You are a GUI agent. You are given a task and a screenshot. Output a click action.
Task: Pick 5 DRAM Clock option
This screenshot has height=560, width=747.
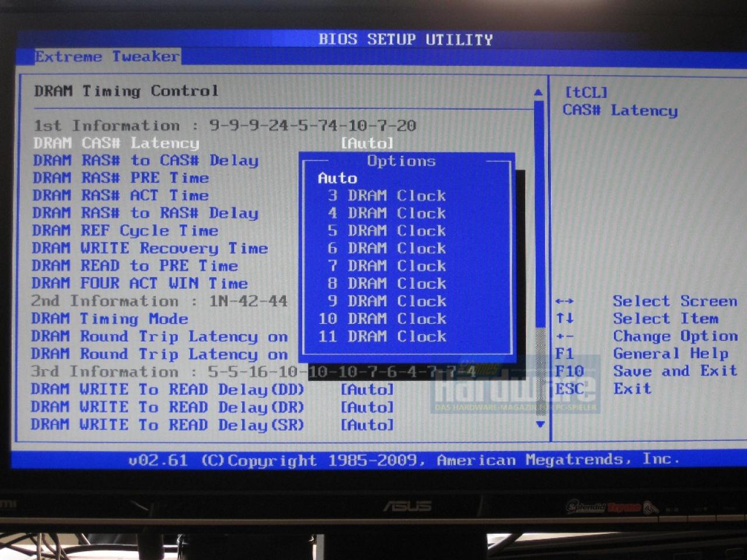pyautogui.click(x=386, y=230)
